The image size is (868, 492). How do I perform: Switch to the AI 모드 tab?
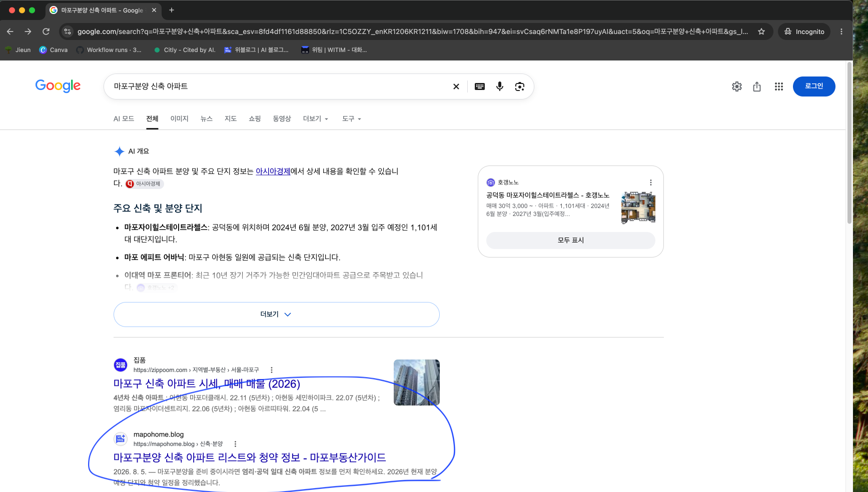point(124,118)
